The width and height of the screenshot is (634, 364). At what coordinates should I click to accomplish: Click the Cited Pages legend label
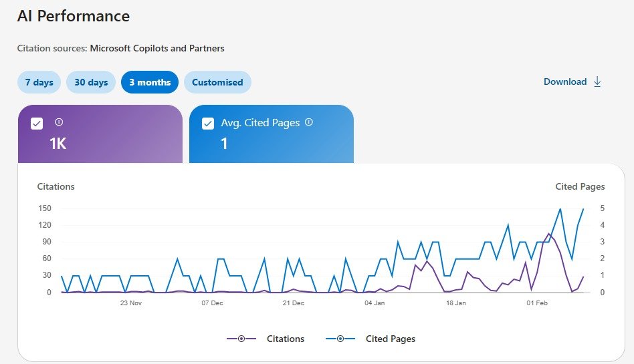[x=391, y=339]
